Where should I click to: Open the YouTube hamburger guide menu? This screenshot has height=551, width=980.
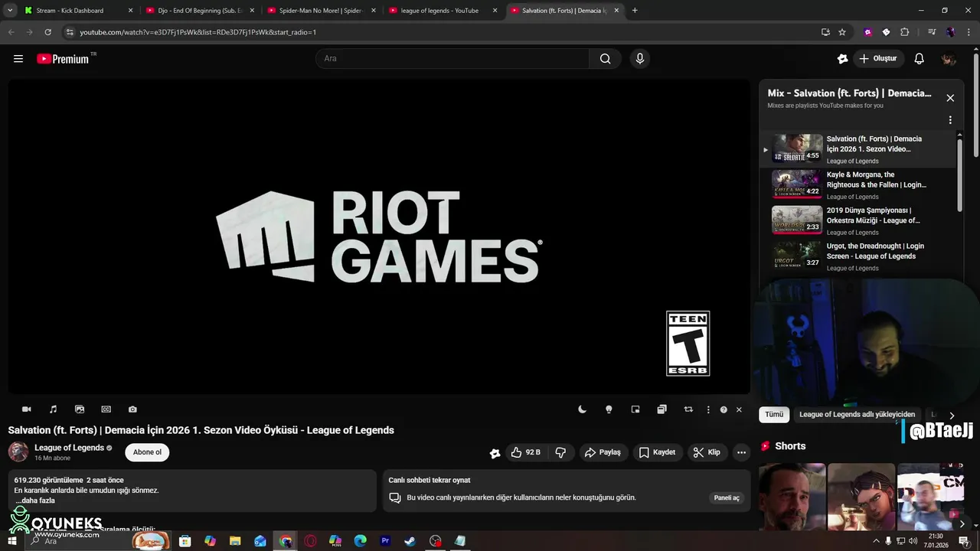[x=18, y=59]
